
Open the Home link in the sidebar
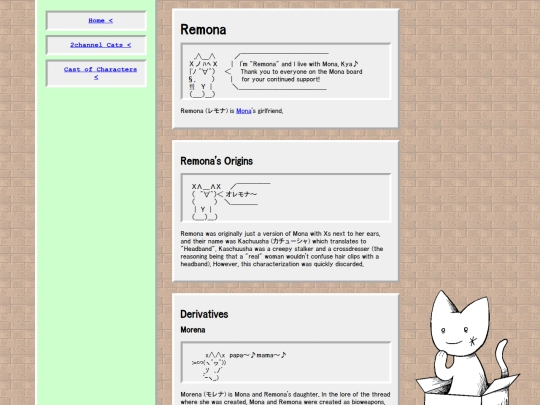pyautogui.click(x=100, y=21)
